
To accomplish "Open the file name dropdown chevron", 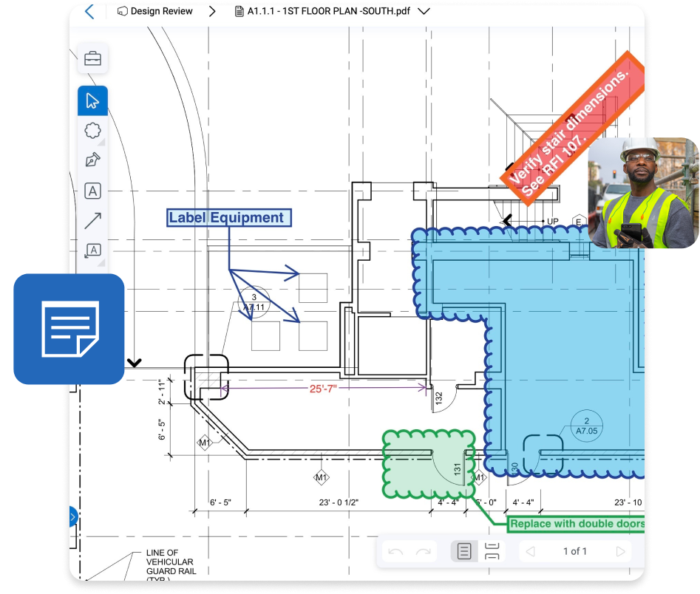I will pyautogui.click(x=424, y=12).
